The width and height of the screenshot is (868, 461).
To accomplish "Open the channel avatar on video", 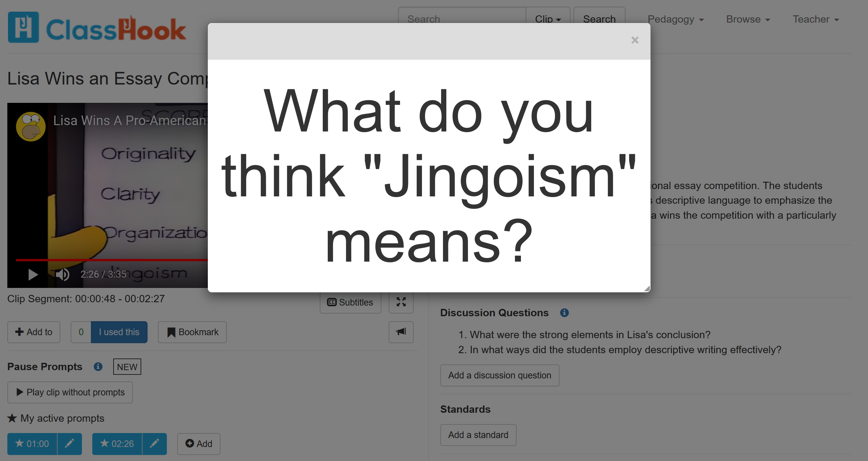I will point(31,126).
